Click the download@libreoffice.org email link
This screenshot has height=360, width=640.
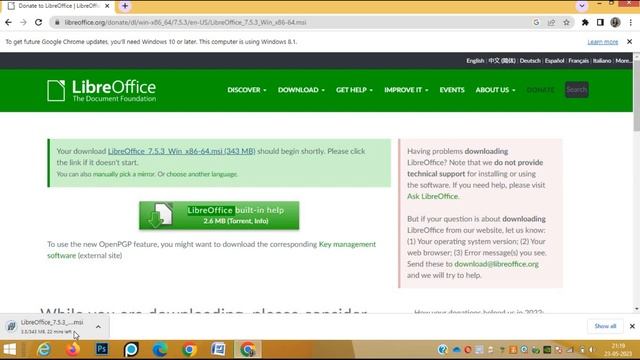pos(496,264)
